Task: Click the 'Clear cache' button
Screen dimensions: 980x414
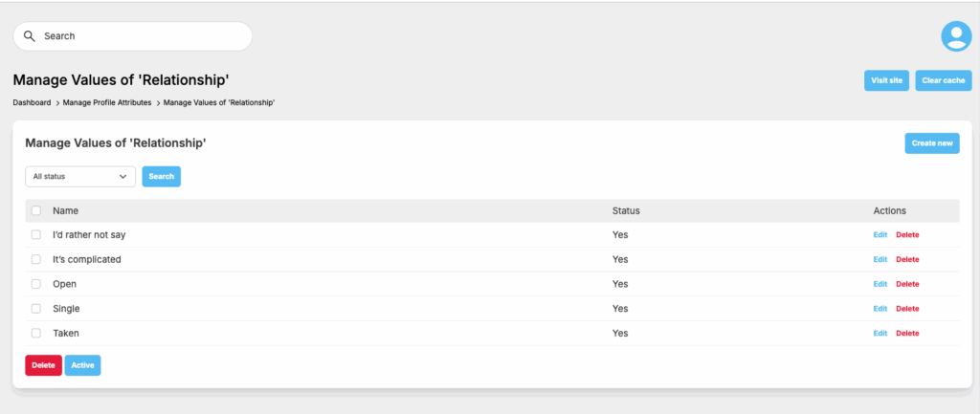Action: (x=943, y=80)
